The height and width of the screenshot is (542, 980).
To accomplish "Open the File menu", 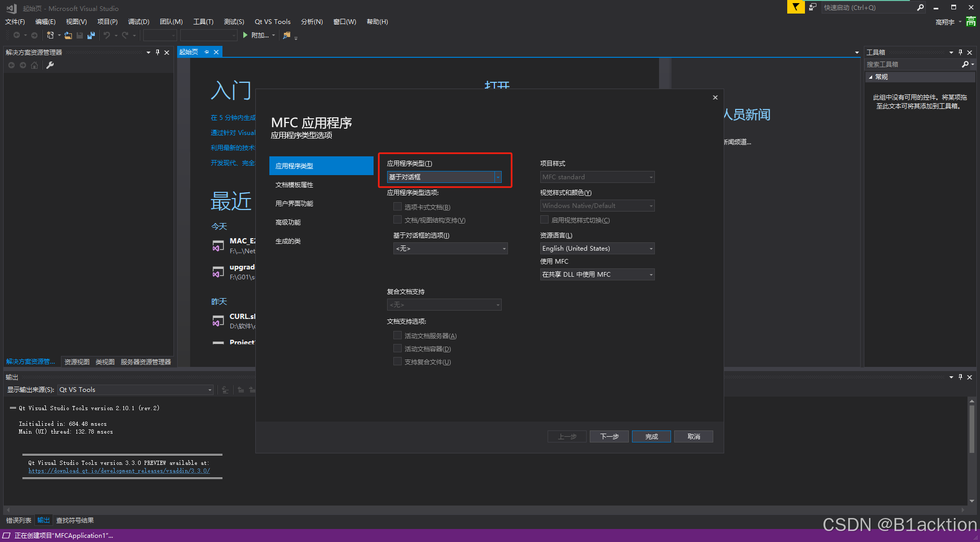I will (x=15, y=22).
